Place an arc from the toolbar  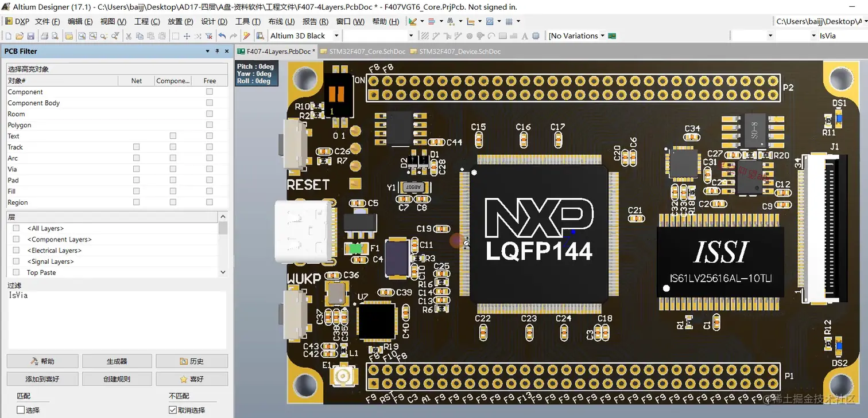pos(491,36)
